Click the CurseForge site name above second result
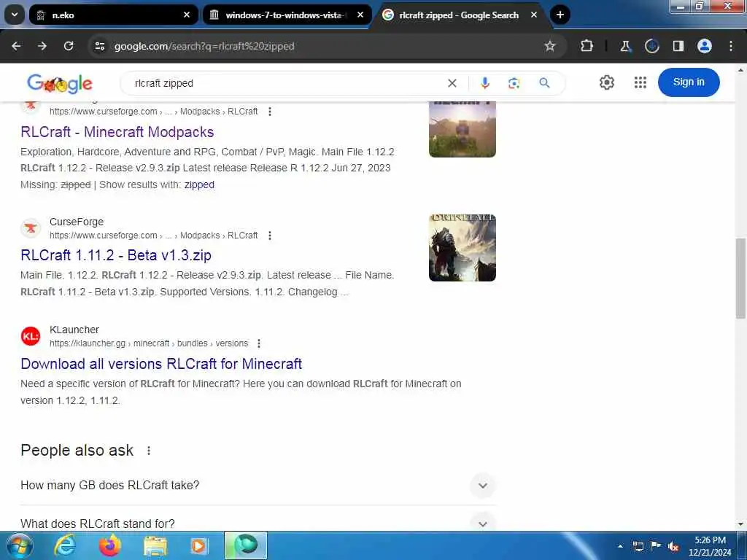747x560 pixels. click(x=76, y=222)
